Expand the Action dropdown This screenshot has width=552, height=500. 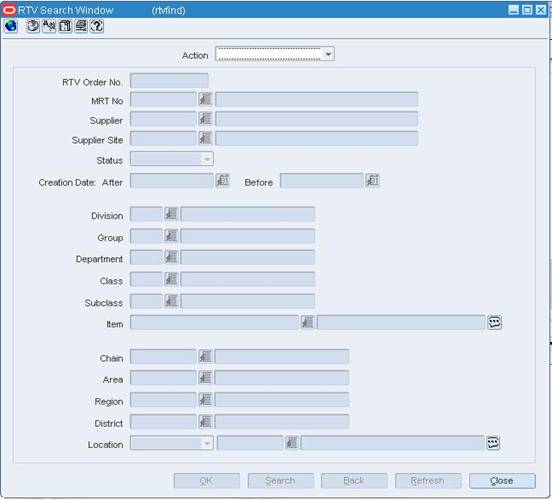(x=328, y=54)
